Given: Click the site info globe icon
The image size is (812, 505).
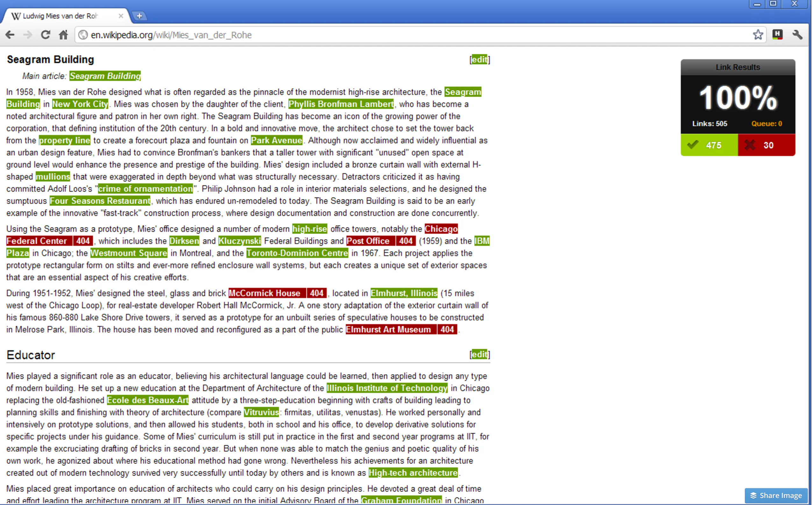Looking at the screenshot, I should (x=83, y=35).
